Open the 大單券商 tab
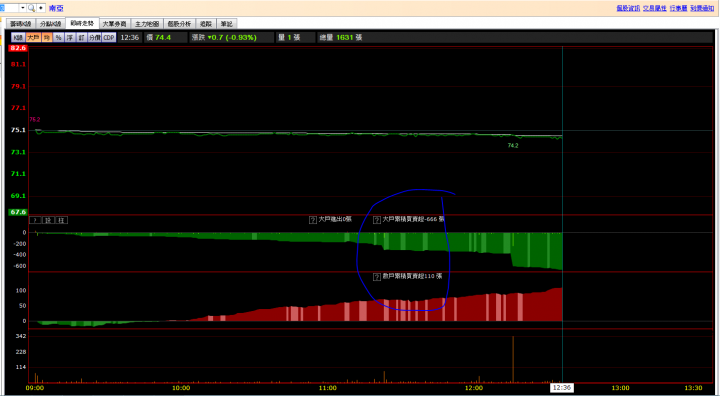Viewport: 720px width, 396px height. point(114,24)
